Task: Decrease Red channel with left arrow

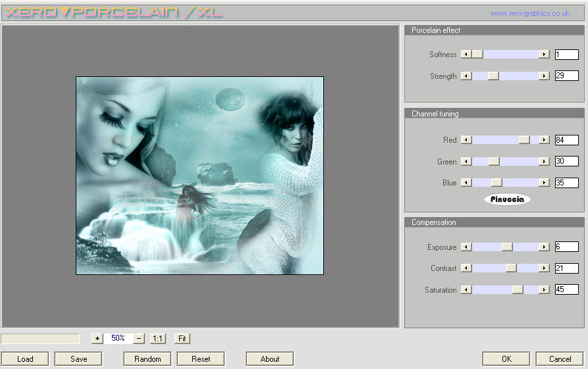Action: (x=466, y=139)
